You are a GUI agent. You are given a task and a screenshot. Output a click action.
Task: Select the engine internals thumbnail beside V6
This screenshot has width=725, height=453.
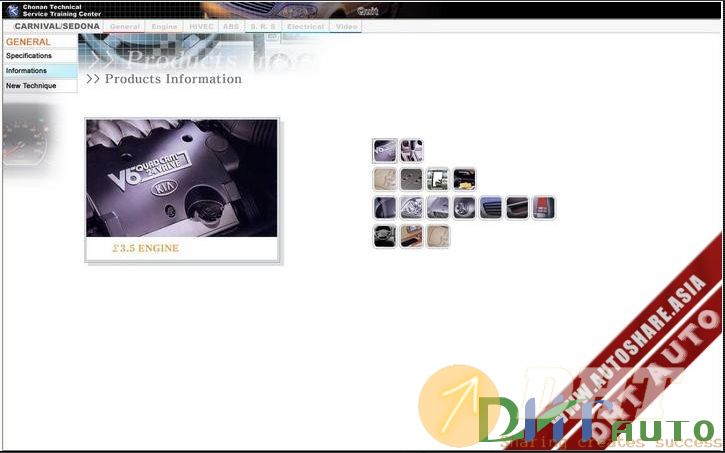pos(412,151)
